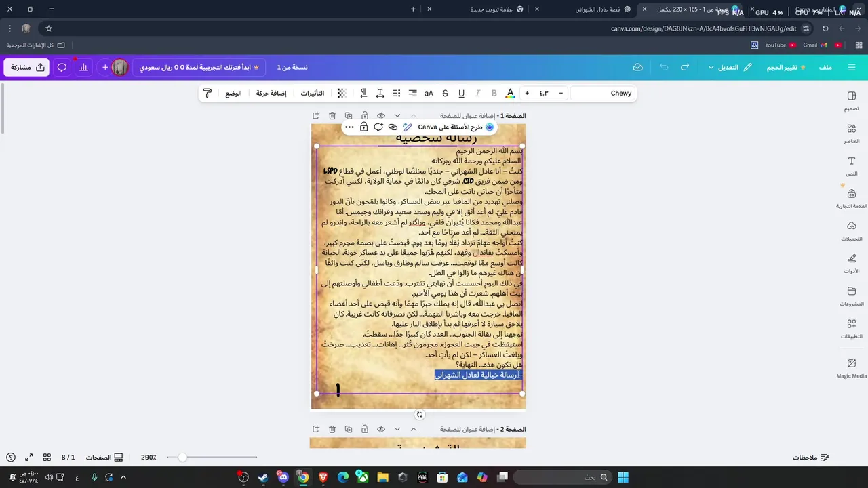Click cloud save status icon
The image size is (868, 488).
pyautogui.click(x=637, y=67)
